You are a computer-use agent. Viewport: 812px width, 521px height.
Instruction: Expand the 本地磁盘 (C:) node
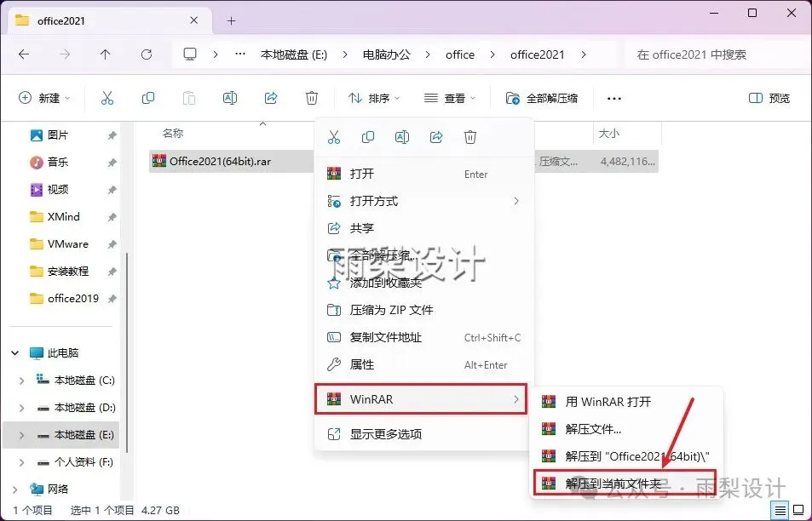pyautogui.click(x=22, y=381)
